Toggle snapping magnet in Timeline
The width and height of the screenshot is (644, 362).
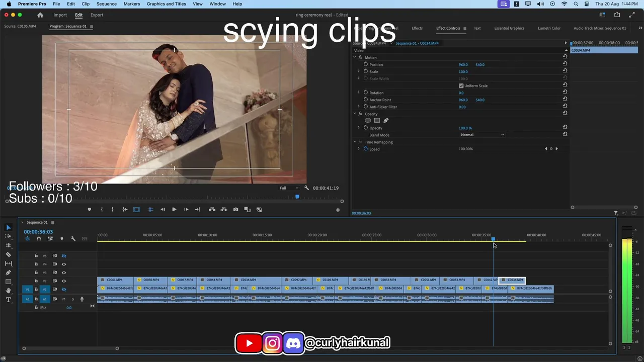click(39, 239)
